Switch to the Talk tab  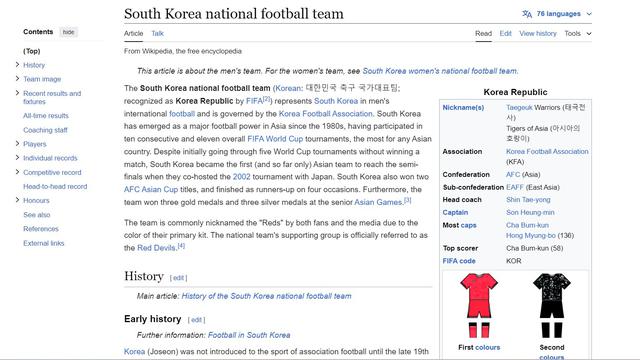pyautogui.click(x=158, y=33)
